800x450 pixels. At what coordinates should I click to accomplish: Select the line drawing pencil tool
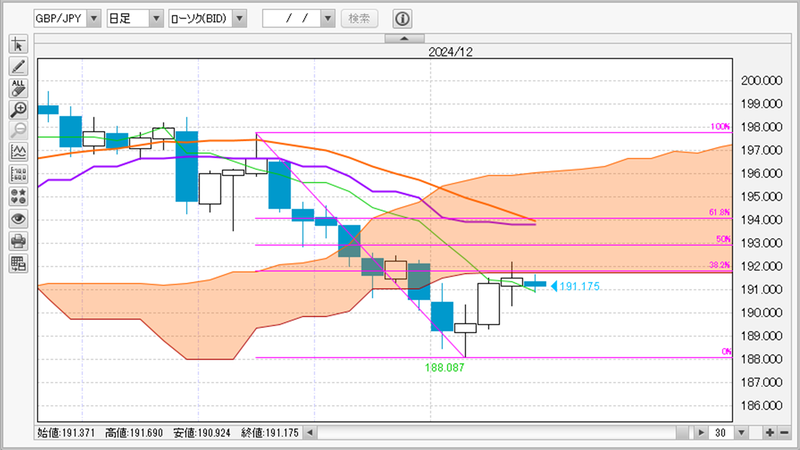[18, 66]
